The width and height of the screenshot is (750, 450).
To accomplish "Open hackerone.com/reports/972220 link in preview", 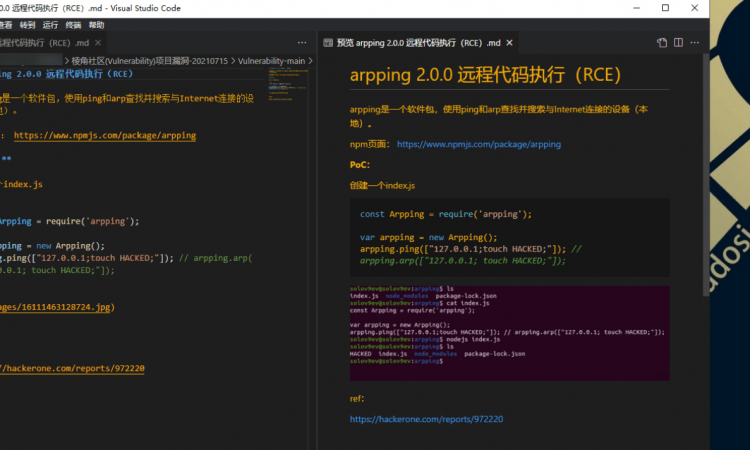I will tap(426, 419).
